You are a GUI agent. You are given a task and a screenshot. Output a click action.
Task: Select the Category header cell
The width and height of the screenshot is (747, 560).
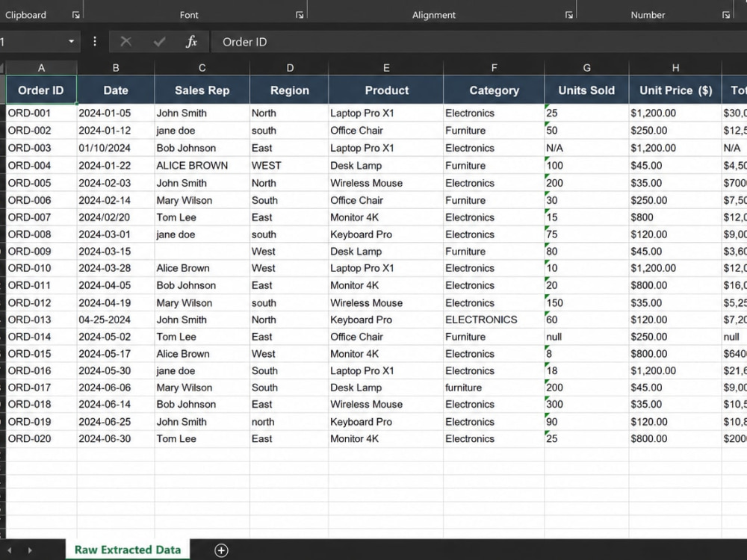494,90
